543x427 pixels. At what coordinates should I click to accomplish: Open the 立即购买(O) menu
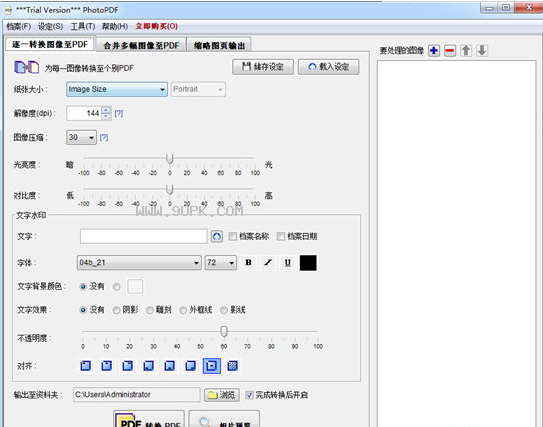click(157, 26)
